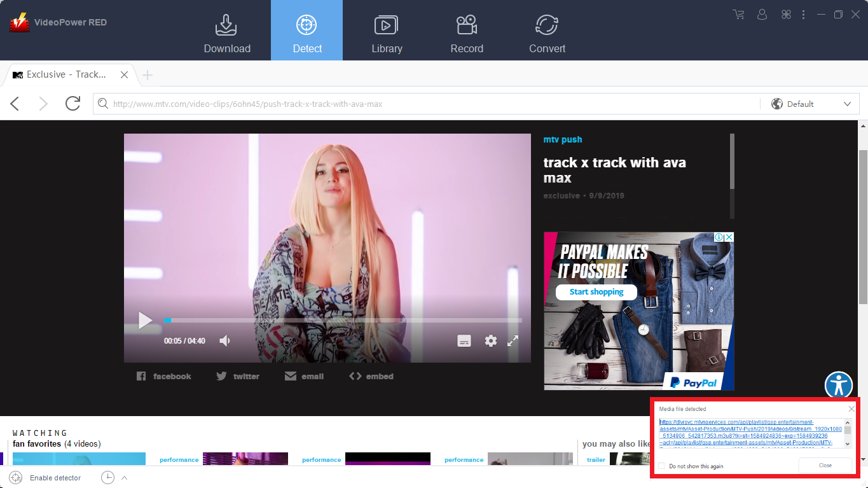The width and height of the screenshot is (868, 488).
Task: Open the accessibility widget
Action: [x=838, y=385]
